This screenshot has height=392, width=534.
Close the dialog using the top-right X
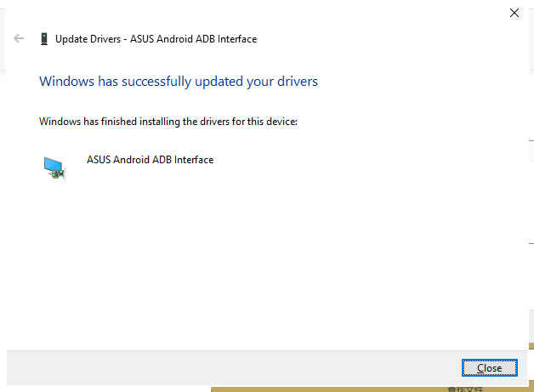pos(514,13)
